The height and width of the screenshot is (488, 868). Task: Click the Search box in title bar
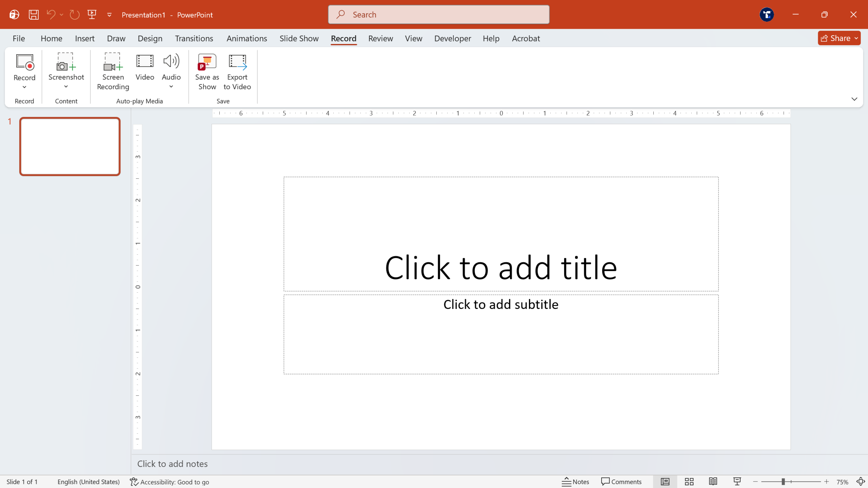point(438,15)
